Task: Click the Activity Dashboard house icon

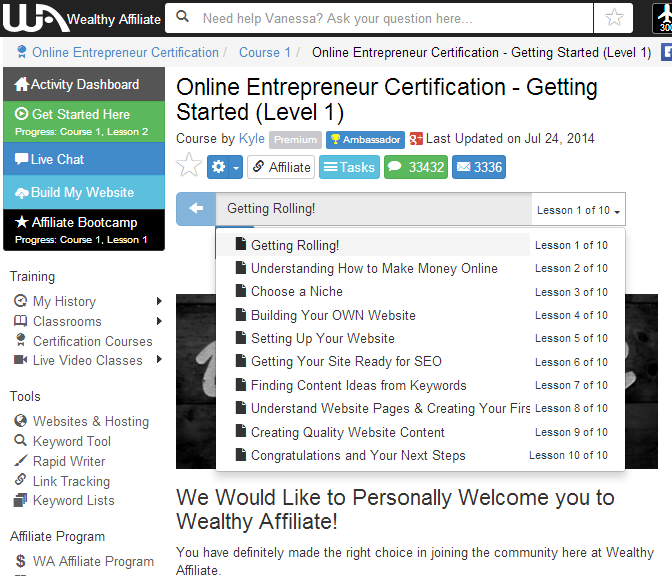Action: (21, 84)
